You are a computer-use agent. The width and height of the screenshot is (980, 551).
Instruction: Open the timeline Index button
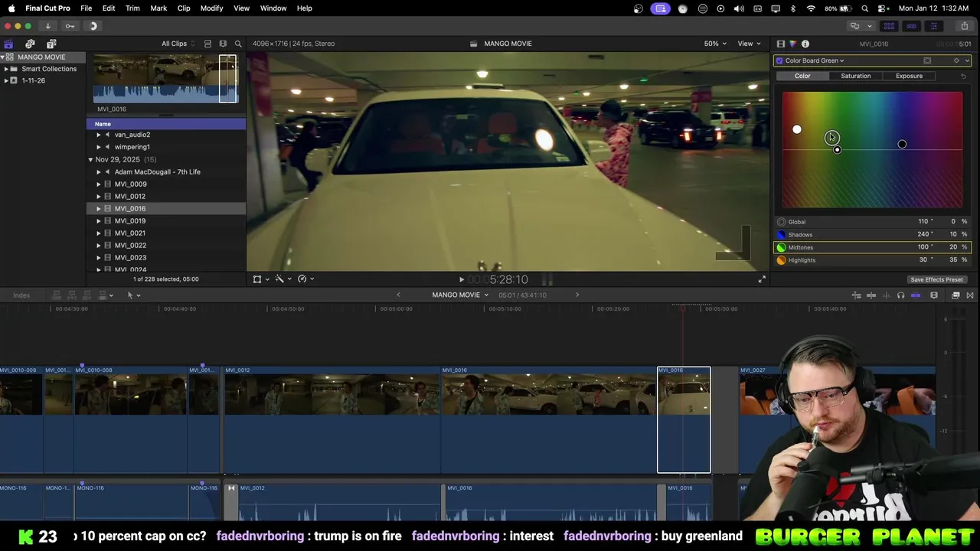click(x=21, y=295)
